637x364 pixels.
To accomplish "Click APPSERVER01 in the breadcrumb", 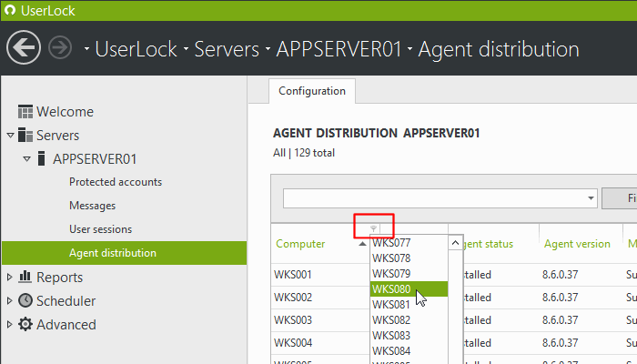I will tap(339, 49).
